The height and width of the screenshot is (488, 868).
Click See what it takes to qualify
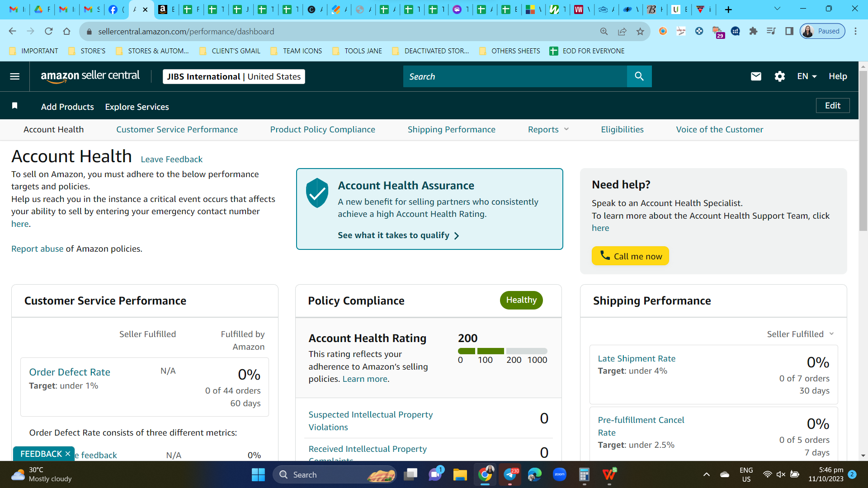(x=398, y=235)
